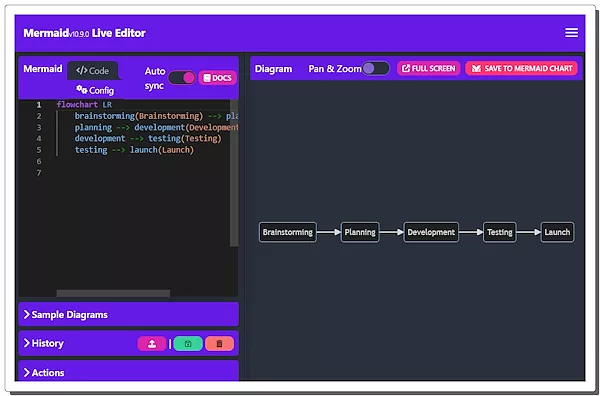The height and width of the screenshot is (396, 600).
Task: Toggle the Auto sync switch
Action: (x=182, y=78)
